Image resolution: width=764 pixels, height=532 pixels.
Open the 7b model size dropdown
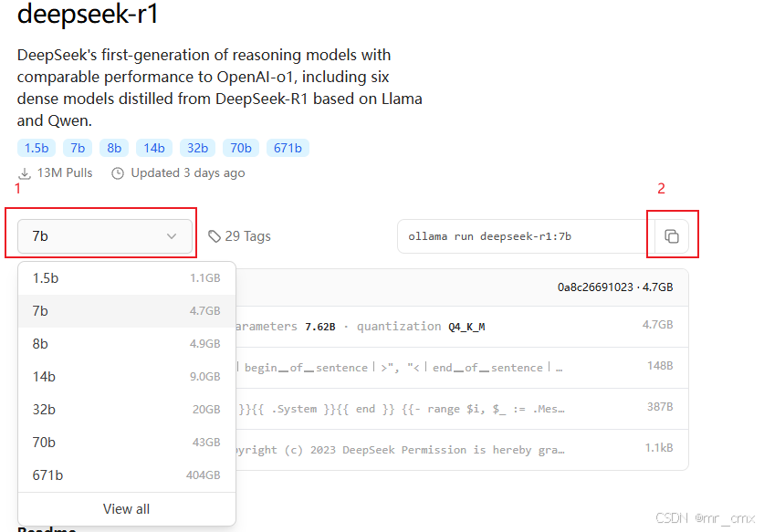click(105, 236)
